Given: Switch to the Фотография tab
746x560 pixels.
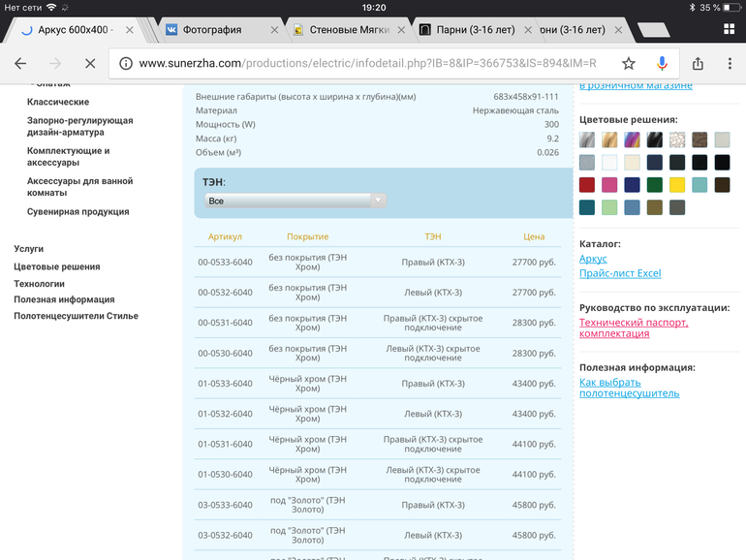Looking at the screenshot, I should [x=215, y=30].
